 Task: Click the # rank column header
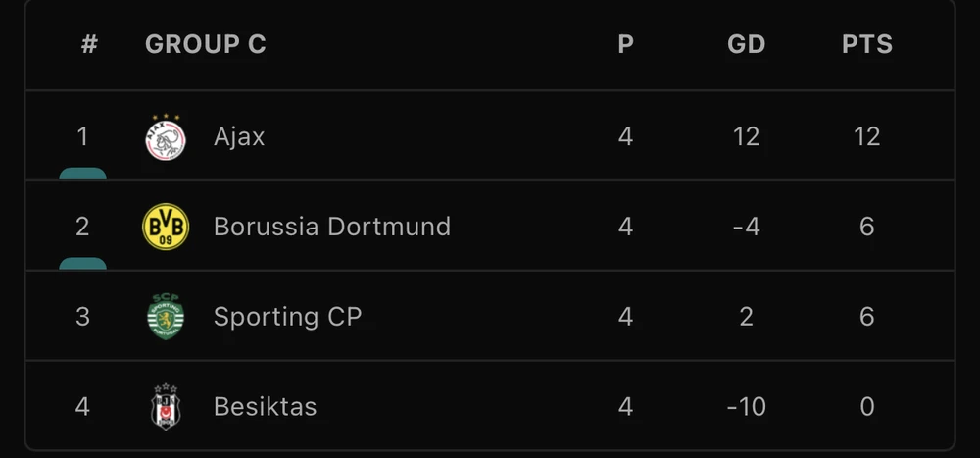[89, 44]
